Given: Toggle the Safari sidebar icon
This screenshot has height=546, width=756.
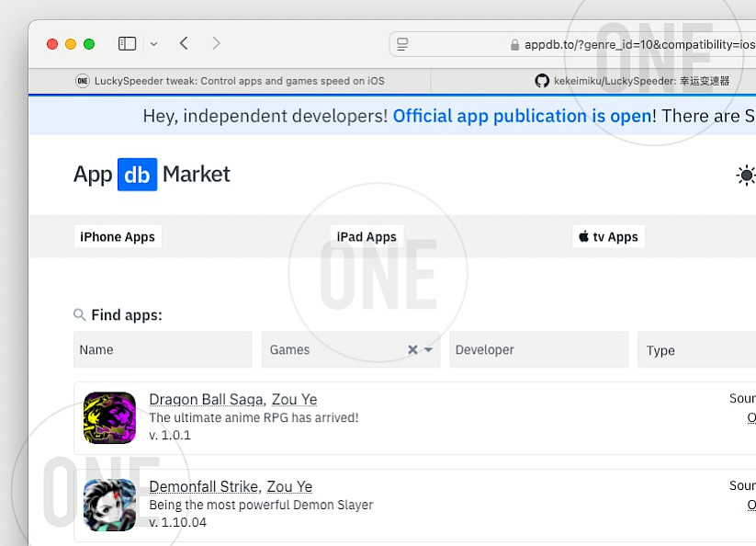Looking at the screenshot, I should pos(128,44).
